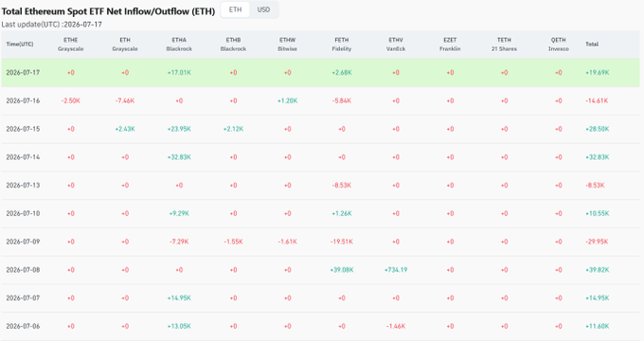
Task: Click the +17.01K ETHA inflow value
Action: pos(179,73)
